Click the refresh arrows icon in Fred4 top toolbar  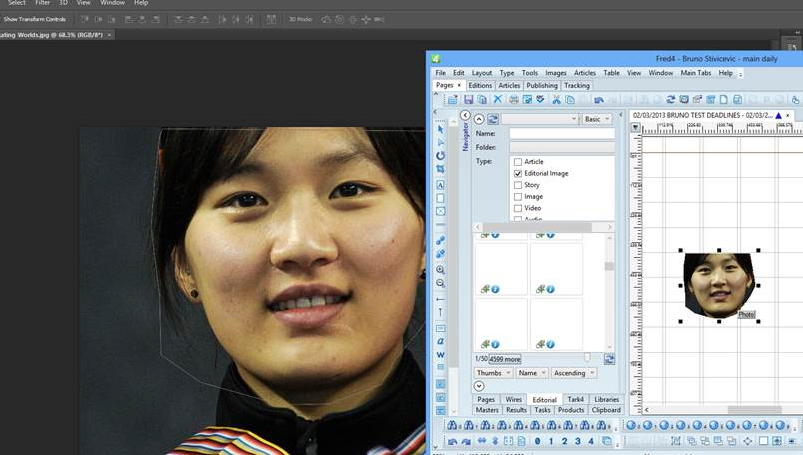670,99
